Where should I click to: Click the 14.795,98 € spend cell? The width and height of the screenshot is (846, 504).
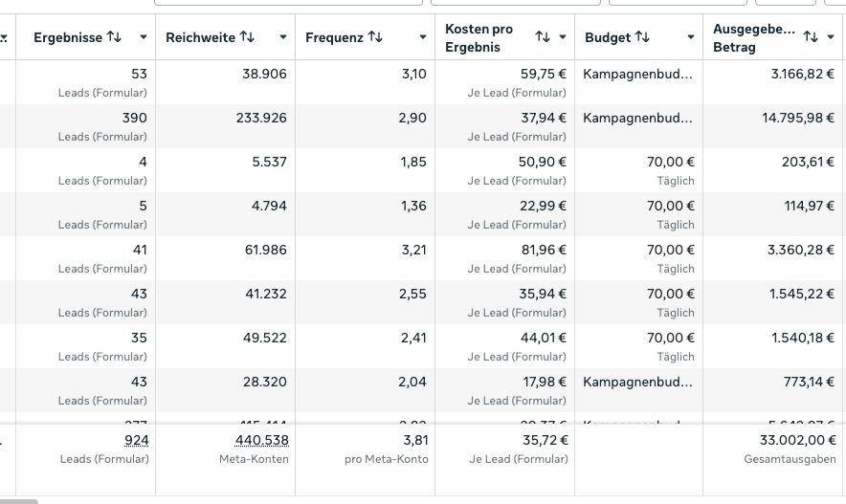(772, 126)
